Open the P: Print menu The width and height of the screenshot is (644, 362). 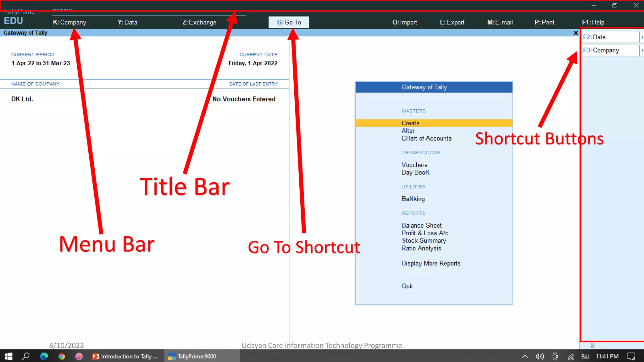544,22
